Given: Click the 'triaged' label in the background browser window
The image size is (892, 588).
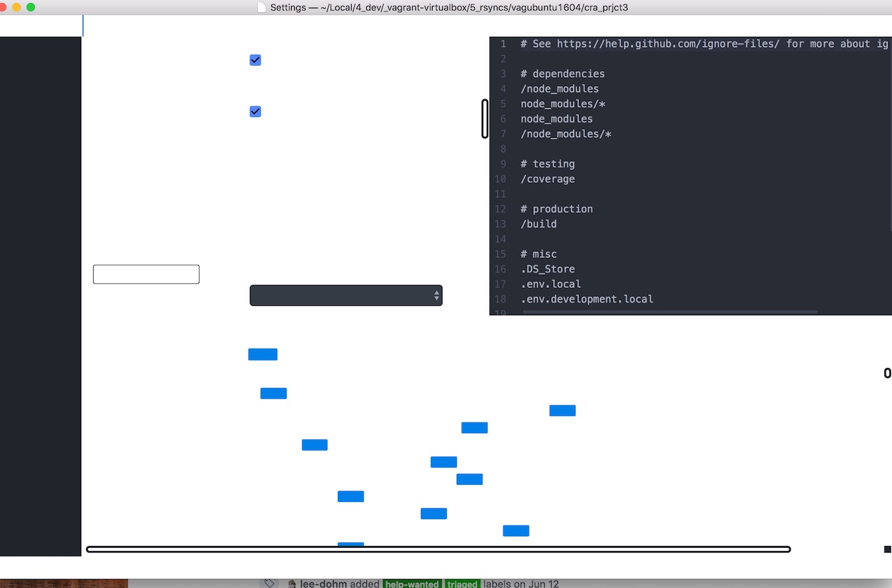Looking at the screenshot, I should click(462, 584).
